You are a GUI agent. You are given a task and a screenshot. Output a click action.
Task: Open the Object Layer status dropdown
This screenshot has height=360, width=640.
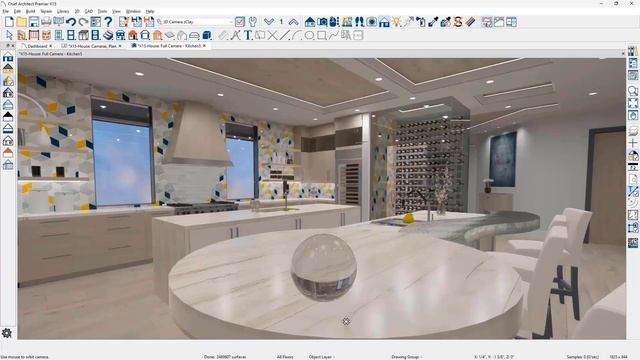(321, 357)
